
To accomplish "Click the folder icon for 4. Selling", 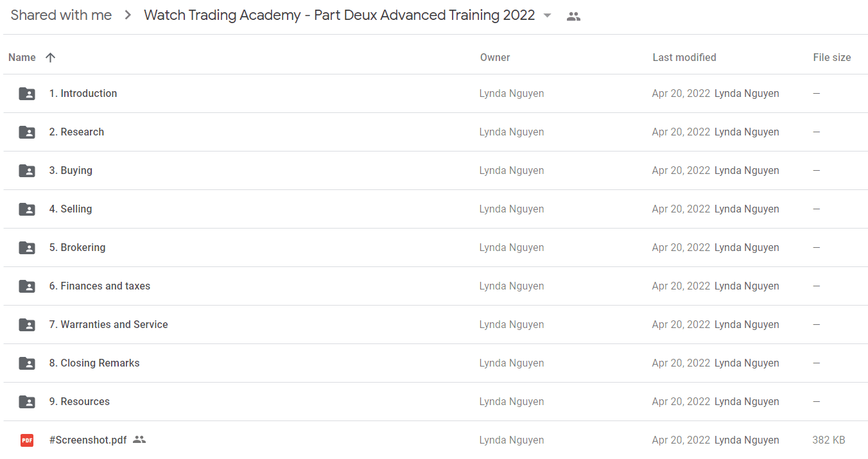I will click(x=27, y=209).
